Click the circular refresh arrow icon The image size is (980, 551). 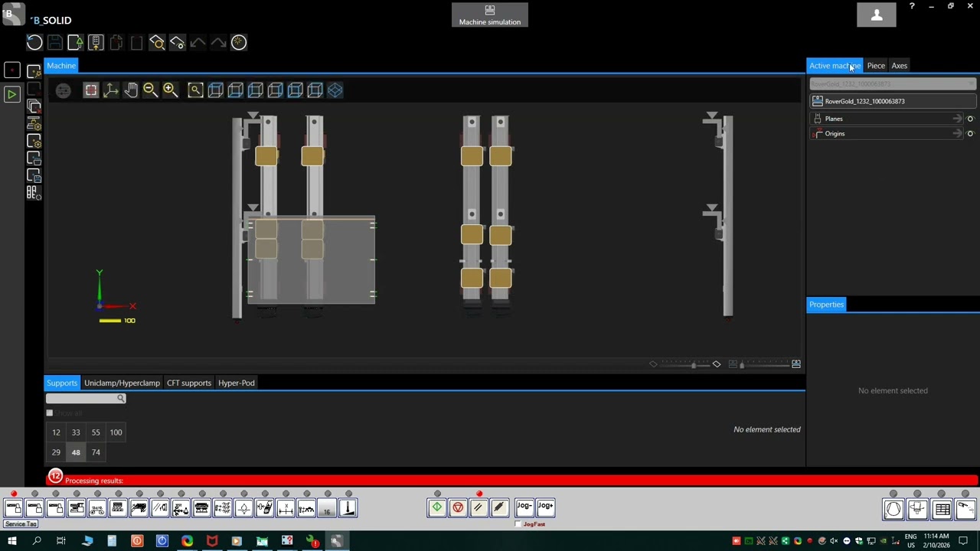(x=34, y=43)
